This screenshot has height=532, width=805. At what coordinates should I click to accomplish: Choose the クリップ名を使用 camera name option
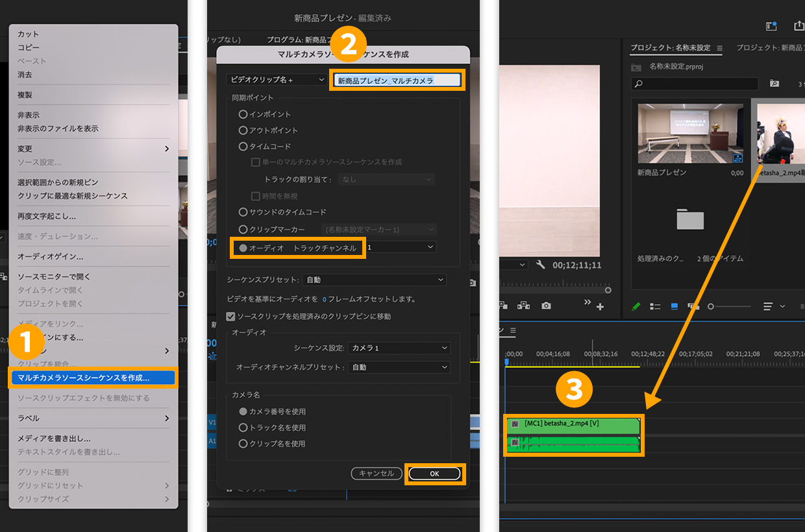pos(243,444)
